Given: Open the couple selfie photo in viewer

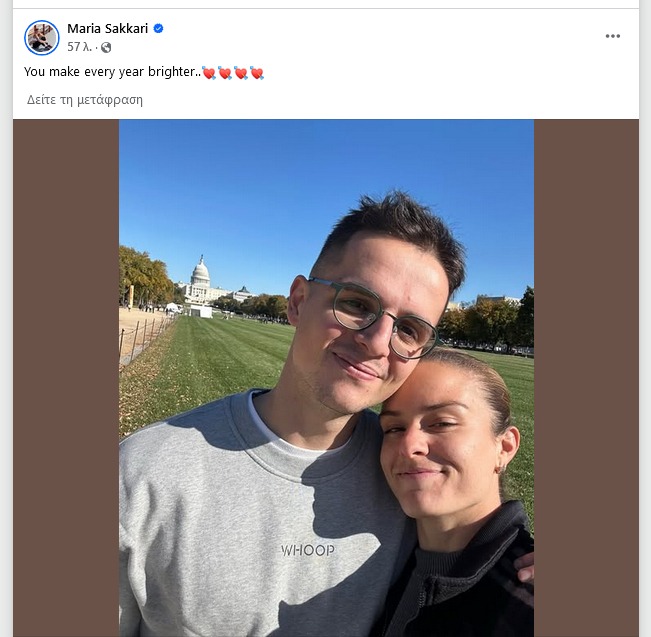Looking at the screenshot, I should coord(326,378).
